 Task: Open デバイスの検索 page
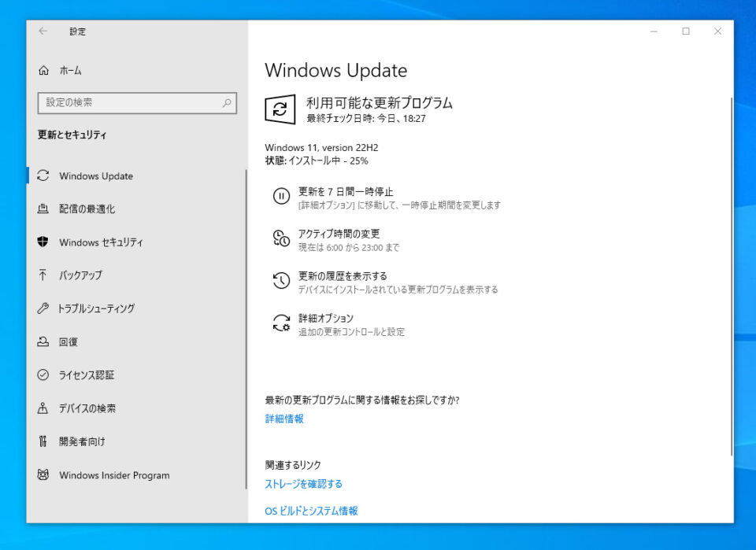point(136,408)
